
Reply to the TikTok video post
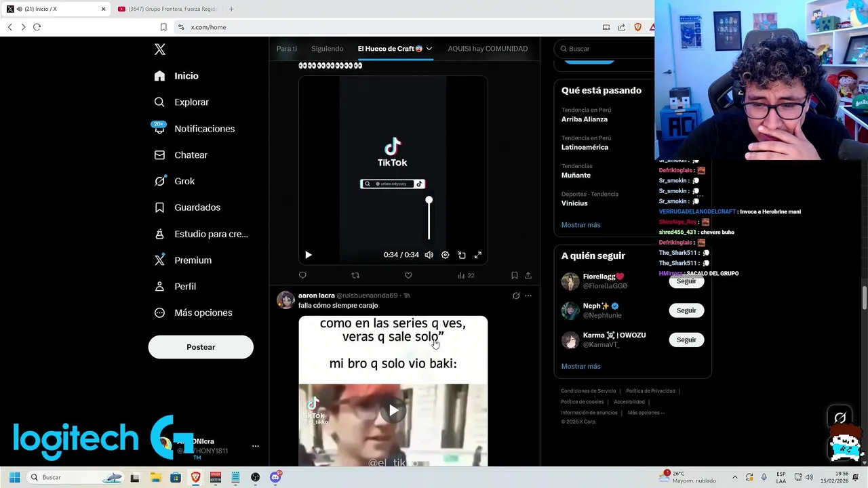pos(302,275)
